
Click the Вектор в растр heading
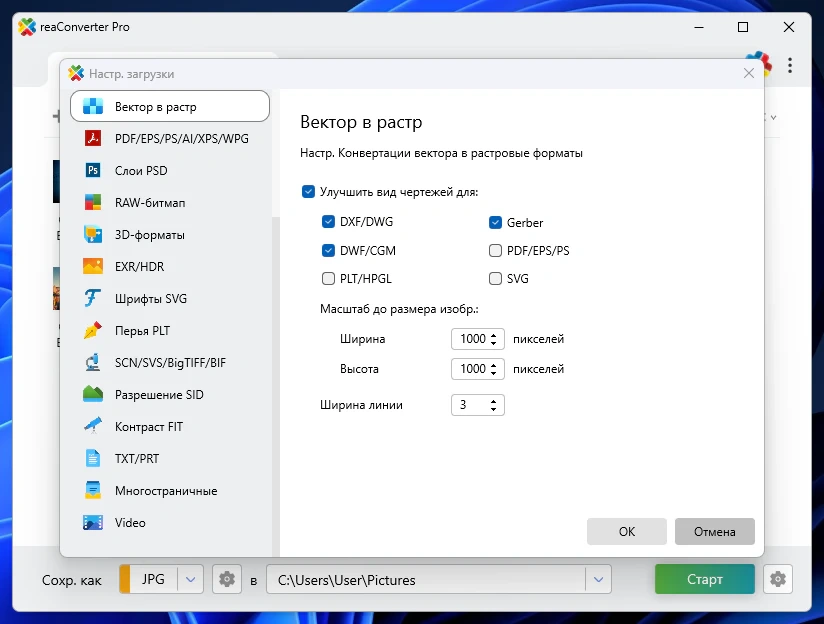361,122
